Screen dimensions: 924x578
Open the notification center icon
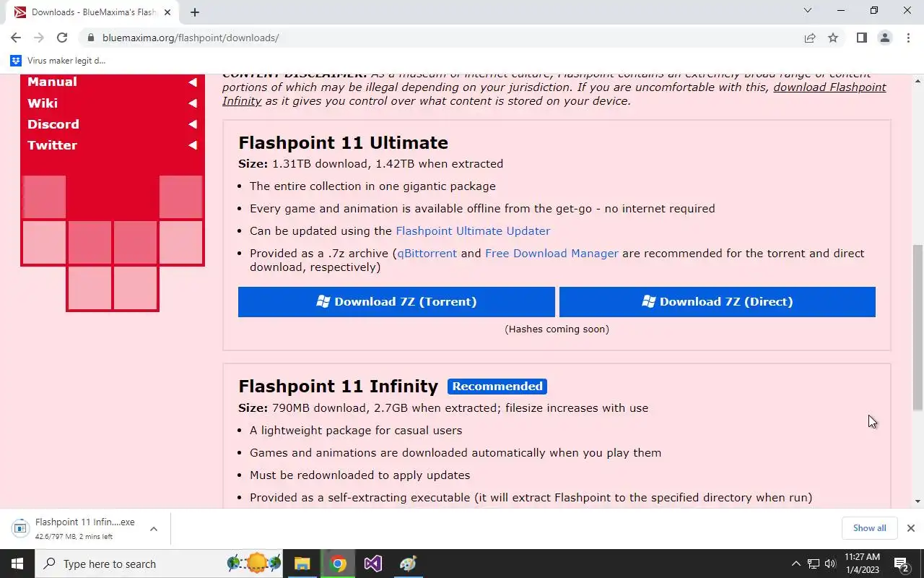(x=902, y=564)
